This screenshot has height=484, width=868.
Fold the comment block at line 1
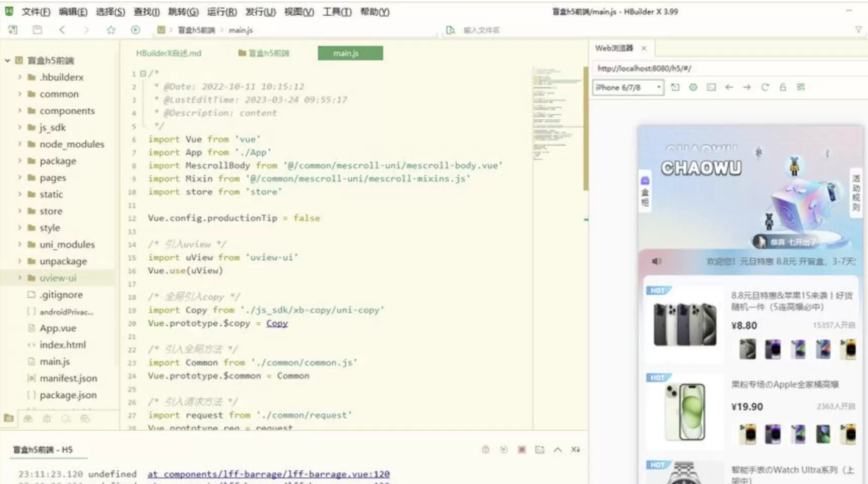point(143,74)
